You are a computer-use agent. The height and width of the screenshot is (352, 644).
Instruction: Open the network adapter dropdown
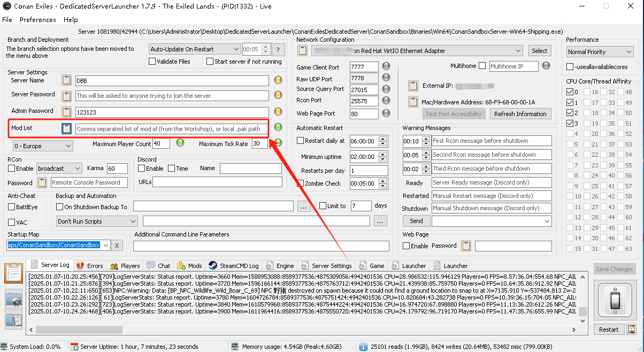(x=417, y=51)
